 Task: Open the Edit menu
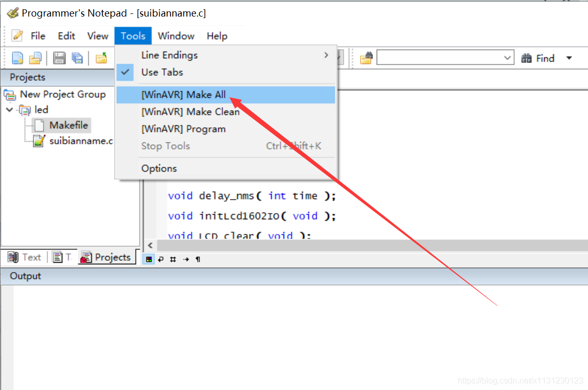(x=66, y=36)
